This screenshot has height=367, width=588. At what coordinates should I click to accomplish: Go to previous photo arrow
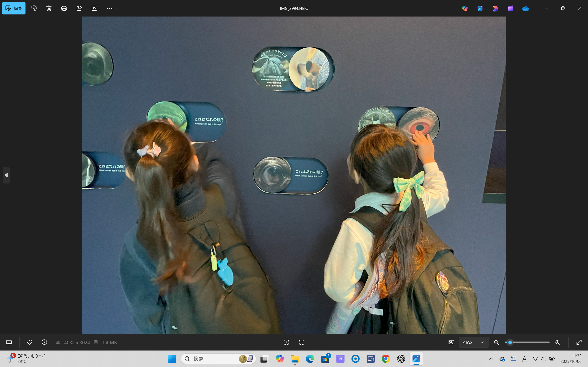pyautogui.click(x=6, y=175)
